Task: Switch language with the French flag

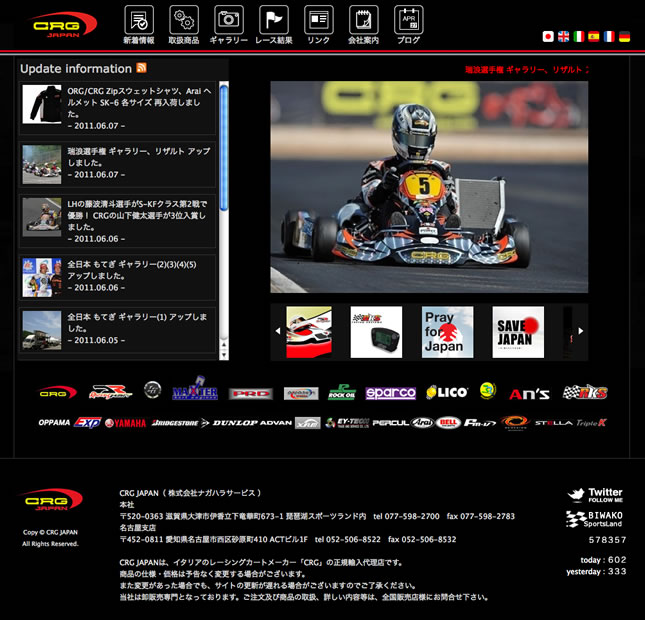Action: (x=609, y=37)
